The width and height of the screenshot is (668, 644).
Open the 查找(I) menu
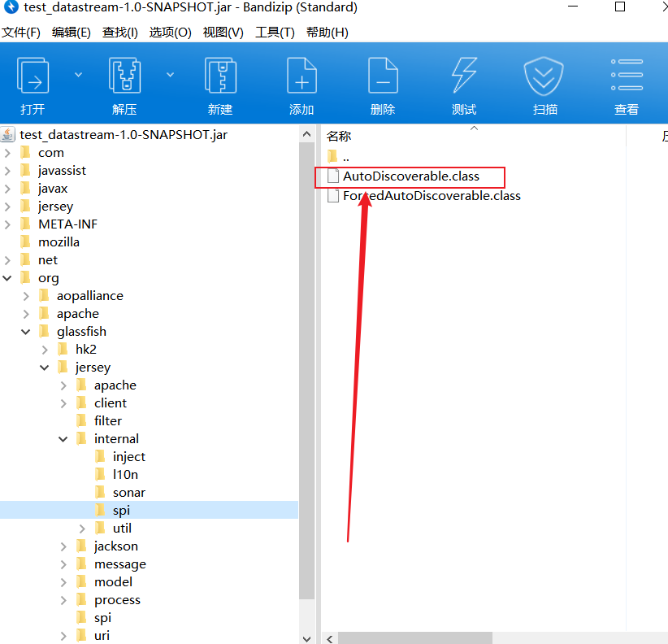(120, 33)
